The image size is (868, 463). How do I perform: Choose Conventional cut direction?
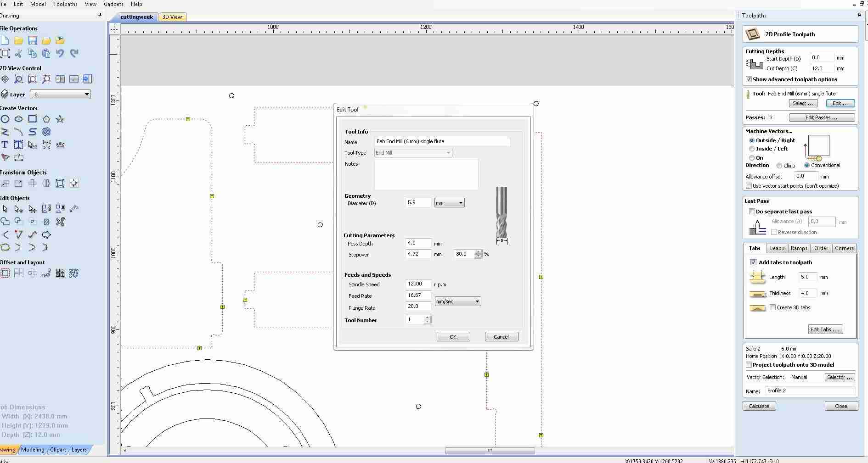point(807,165)
